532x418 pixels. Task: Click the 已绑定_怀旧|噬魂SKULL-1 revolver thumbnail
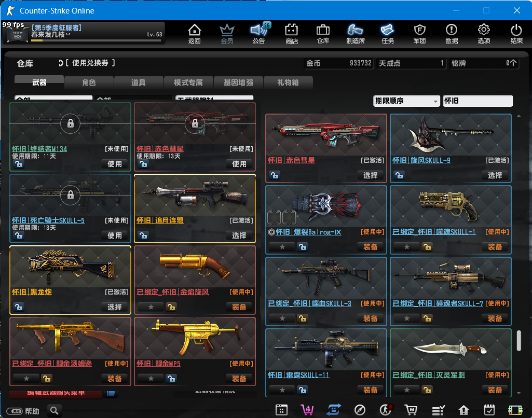pyautogui.click(x=451, y=207)
